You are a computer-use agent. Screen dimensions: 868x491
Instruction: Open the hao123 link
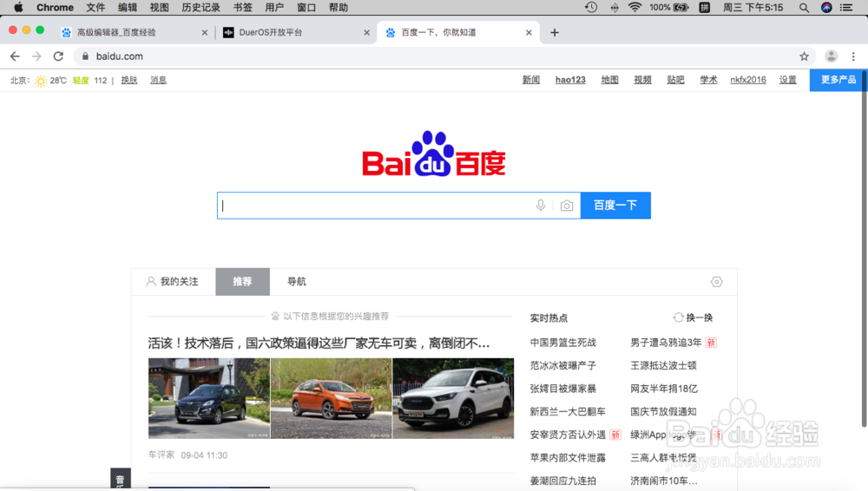570,80
